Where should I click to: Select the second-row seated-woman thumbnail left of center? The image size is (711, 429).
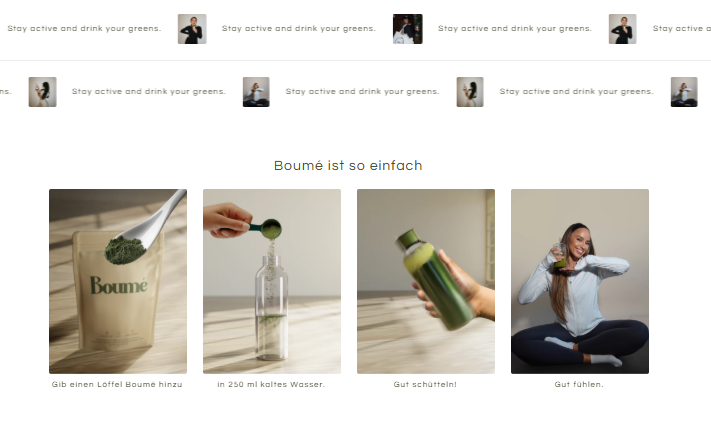tap(256, 92)
